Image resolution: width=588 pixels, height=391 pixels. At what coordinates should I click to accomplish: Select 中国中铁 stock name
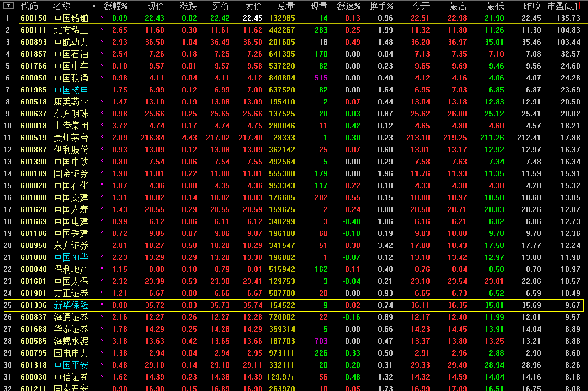coord(71,162)
